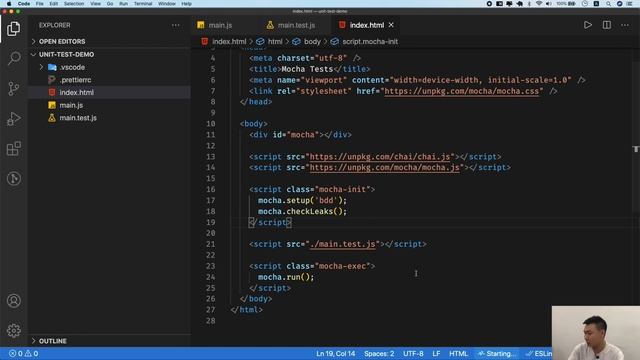This screenshot has width=640, height=360.
Task: Open the macOS Wi-Fi status icon
Action: tap(539, 4)
